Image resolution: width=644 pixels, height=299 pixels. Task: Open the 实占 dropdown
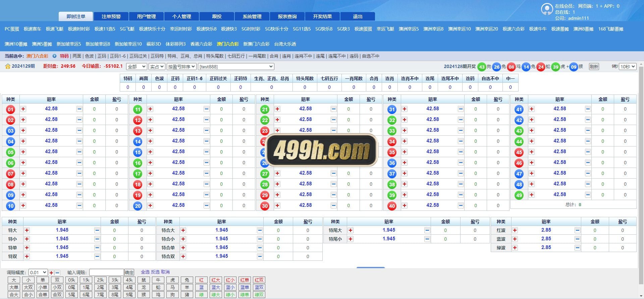tap(157, 67)
